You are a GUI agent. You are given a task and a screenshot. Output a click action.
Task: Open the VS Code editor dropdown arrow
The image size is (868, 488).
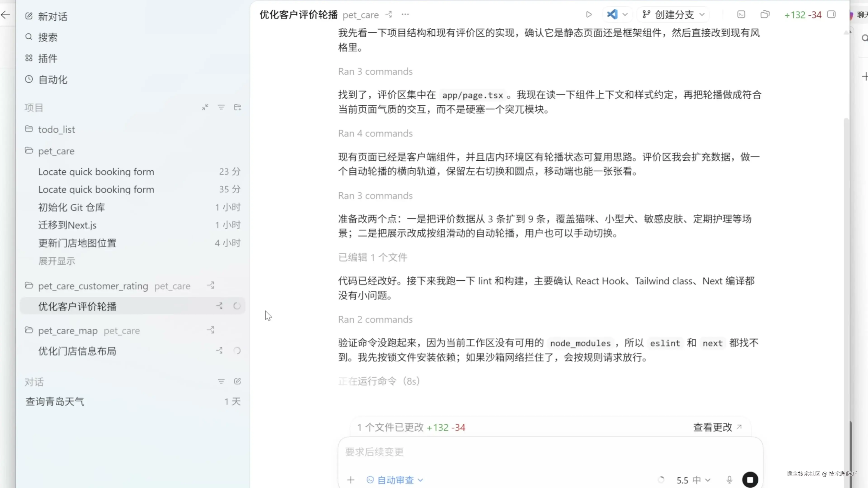click(x=625, y=14)
